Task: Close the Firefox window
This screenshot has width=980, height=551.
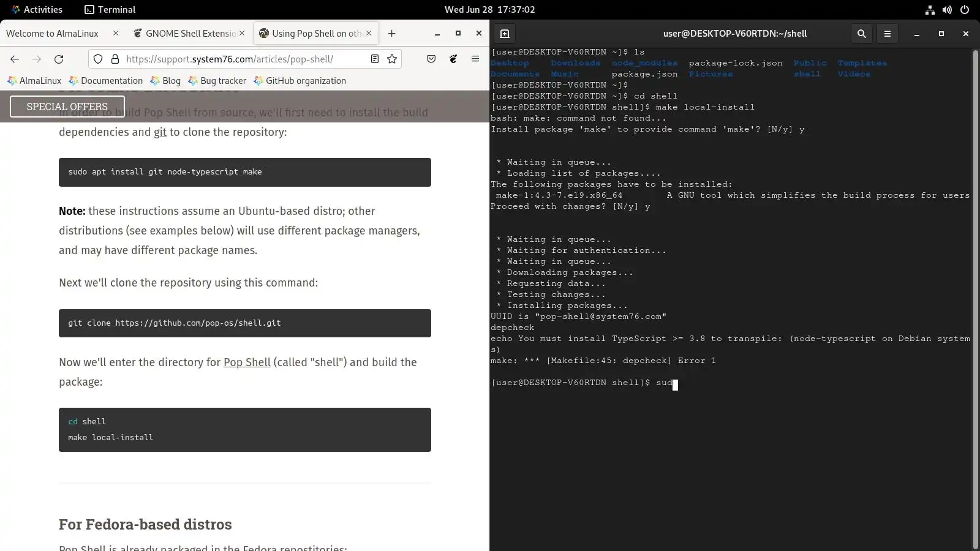Action: 479,34
